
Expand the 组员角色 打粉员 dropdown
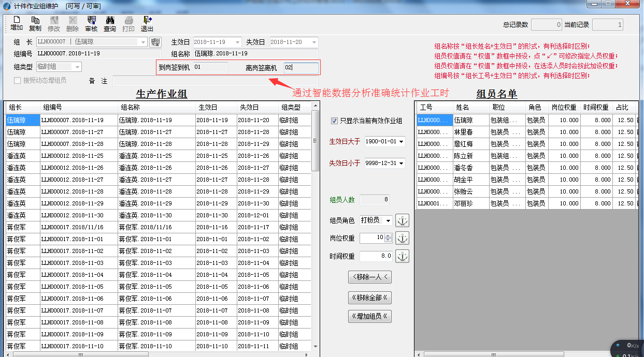point(389,220)
